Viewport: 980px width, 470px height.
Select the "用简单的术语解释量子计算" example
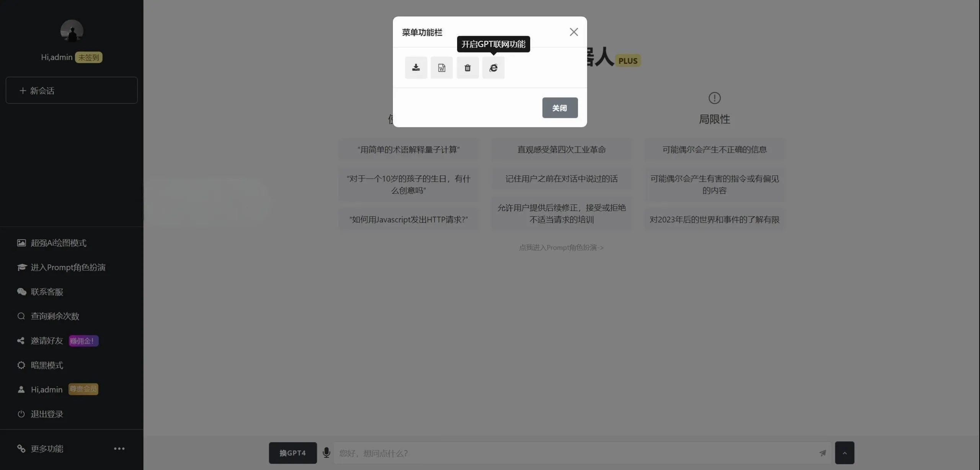[x=408, y=150]
